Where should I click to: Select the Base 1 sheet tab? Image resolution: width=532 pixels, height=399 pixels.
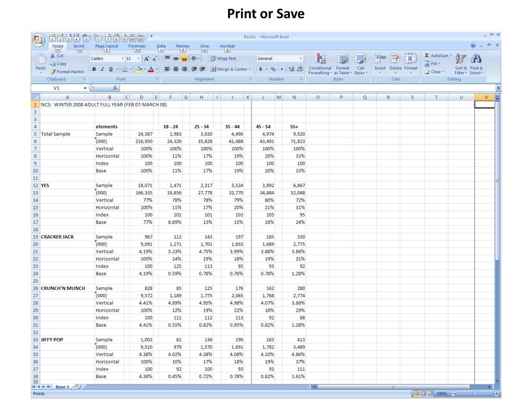(x=62, y=387)
